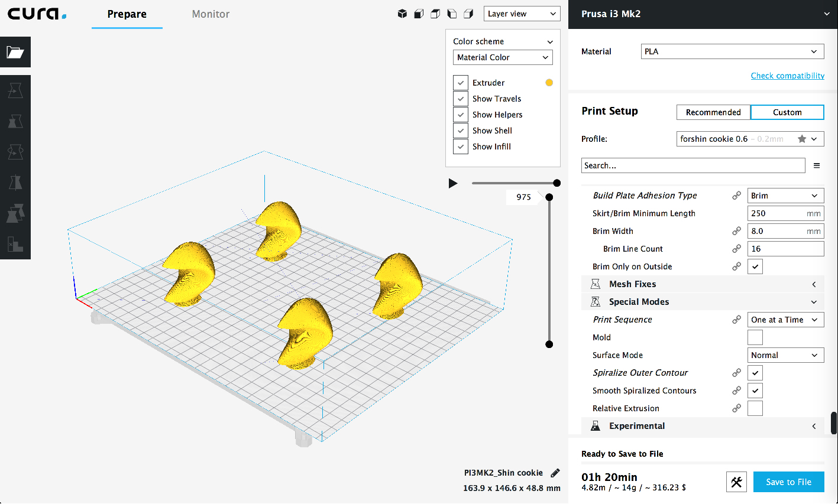Switch camera to 3D isometric view icon

(402, 14)
